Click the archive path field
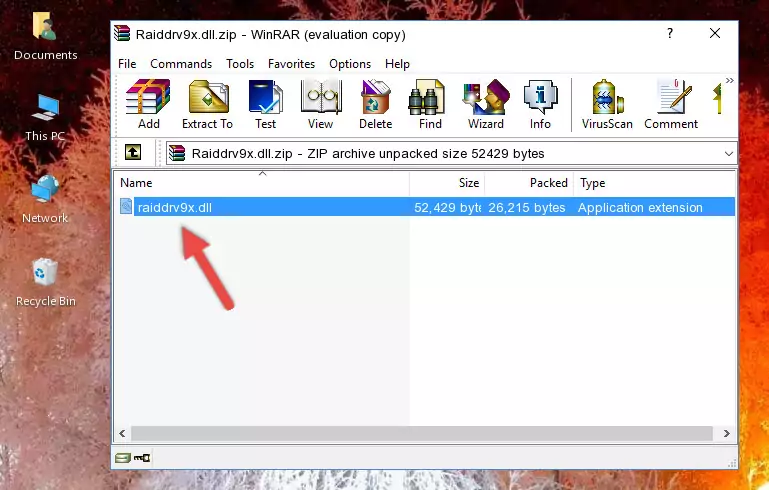 click(x=451, y=154)
